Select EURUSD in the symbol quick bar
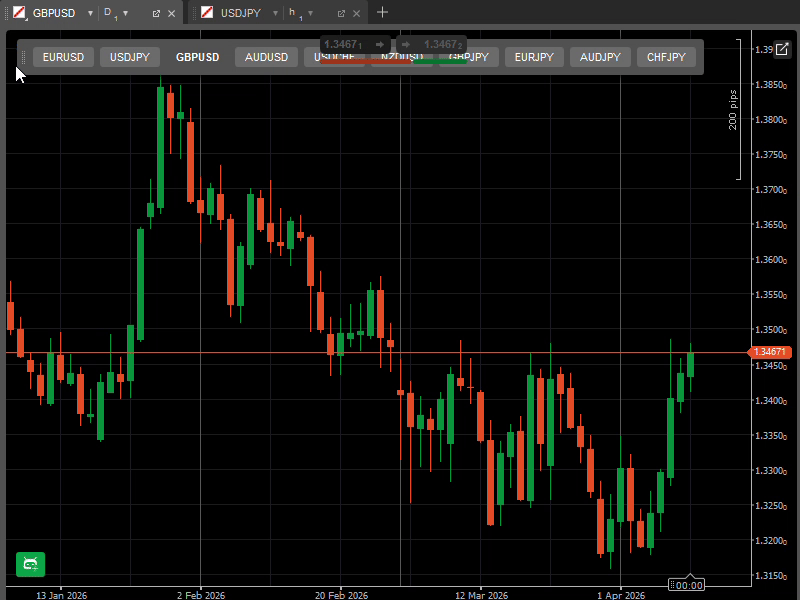Image resolution: width=800 pixels, height=600 pixels. pos(64,57)
